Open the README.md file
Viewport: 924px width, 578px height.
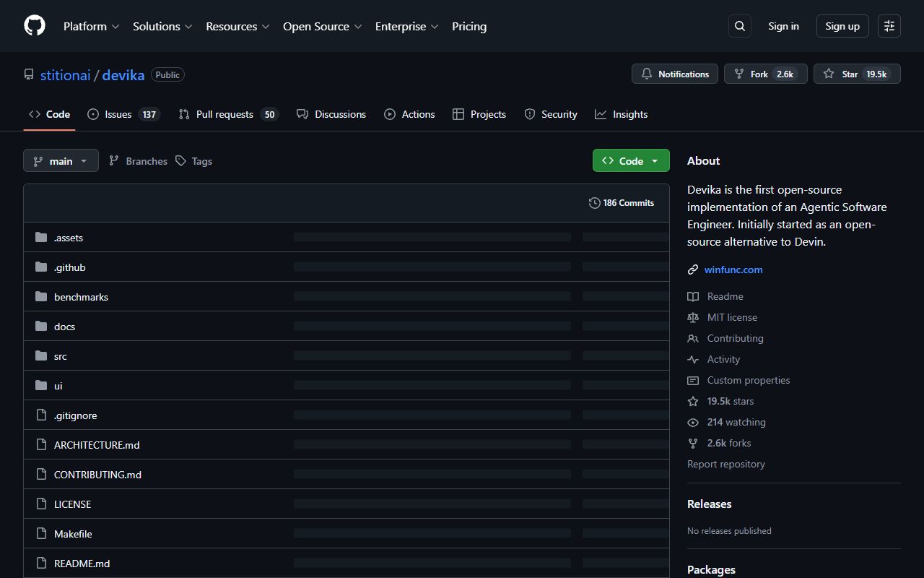[x=82, y=564]
